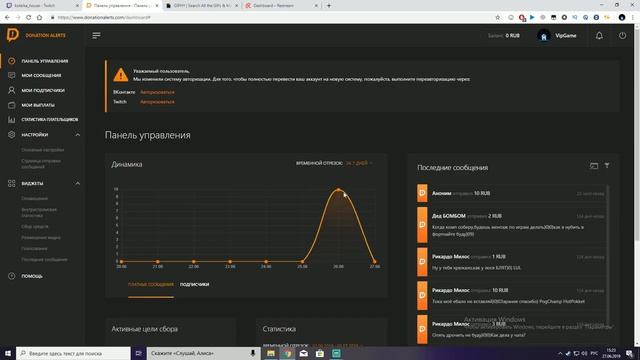Open Оповещения widget link
Viewport: 640px width, 360px height.
pyautogui.click(x=34, y=198)
